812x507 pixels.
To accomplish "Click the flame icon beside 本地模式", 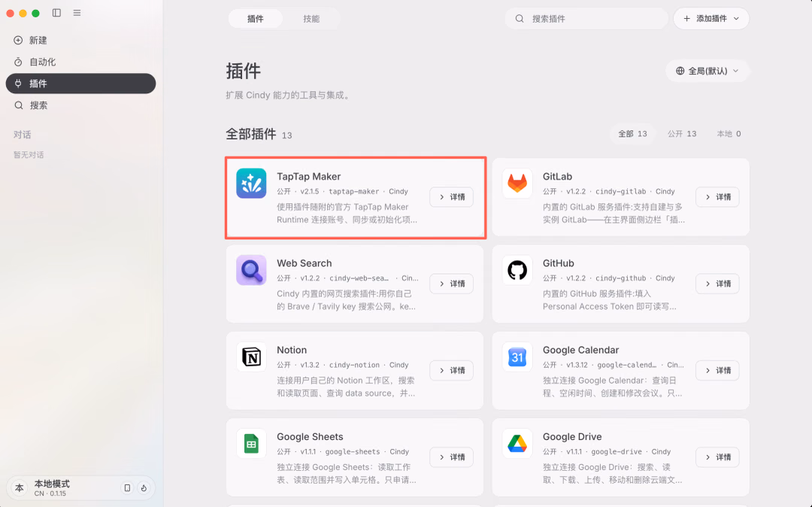I will click(x=144, y=488).
